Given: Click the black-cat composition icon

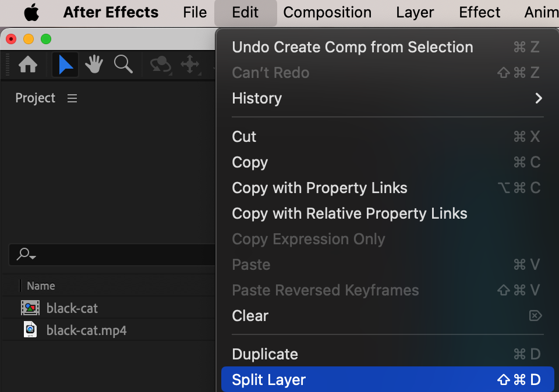Looking at the screenshot, I should (30, 308).
